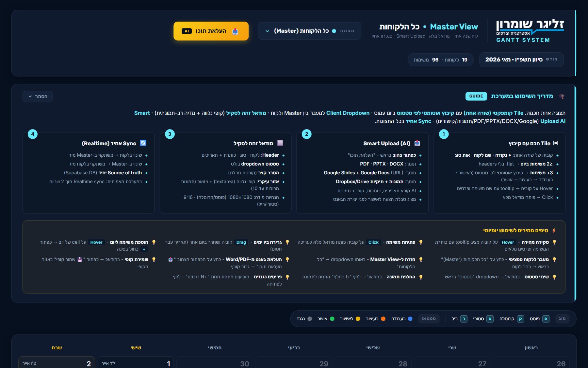Click the upload tray icon in 'העלאת תוכן' button
588x368 pixels.
click(x=235, y=31)
